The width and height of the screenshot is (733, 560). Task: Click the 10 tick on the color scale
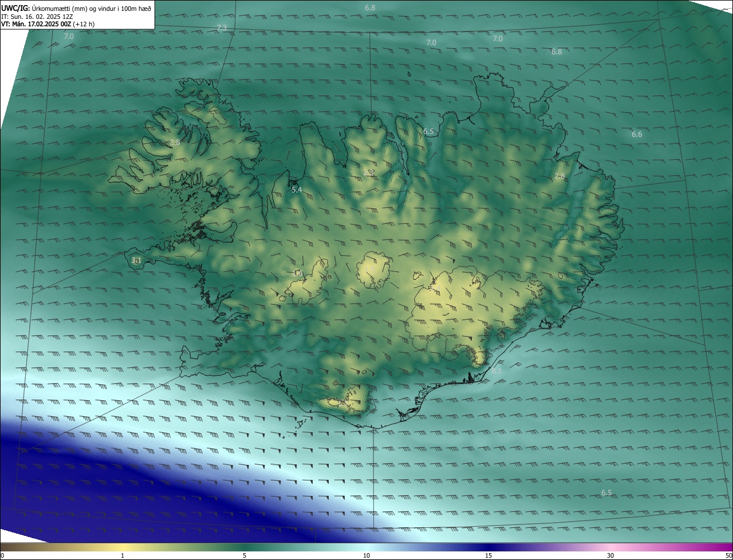tap(366, 556)
